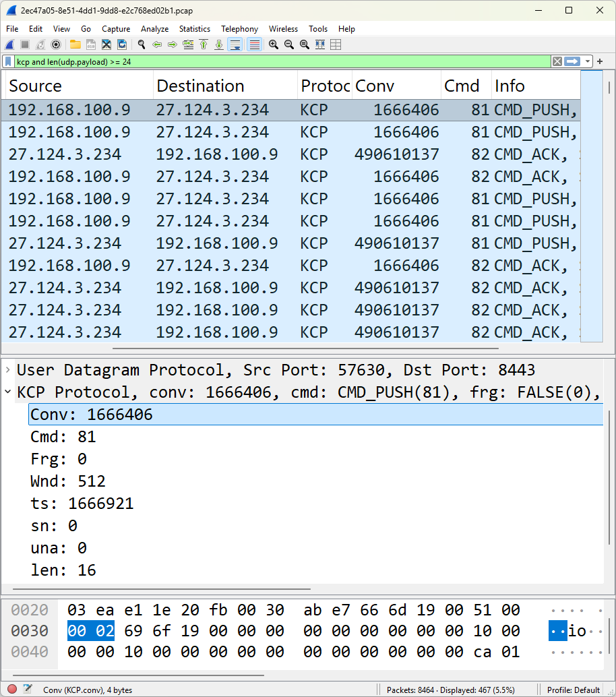Start capturing packets with the shark fin icon

point(10,44)
